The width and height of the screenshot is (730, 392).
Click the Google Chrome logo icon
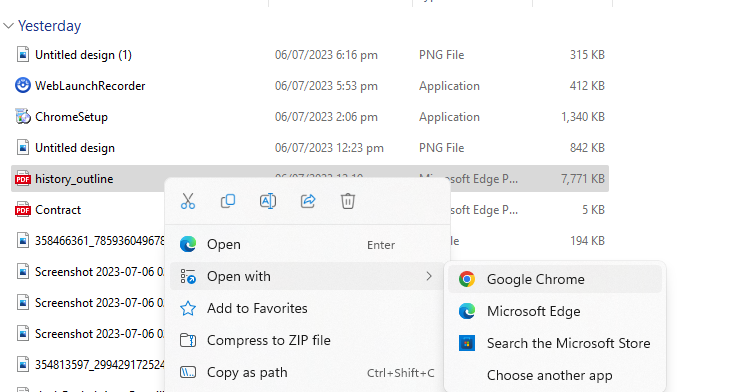[466, 279]
